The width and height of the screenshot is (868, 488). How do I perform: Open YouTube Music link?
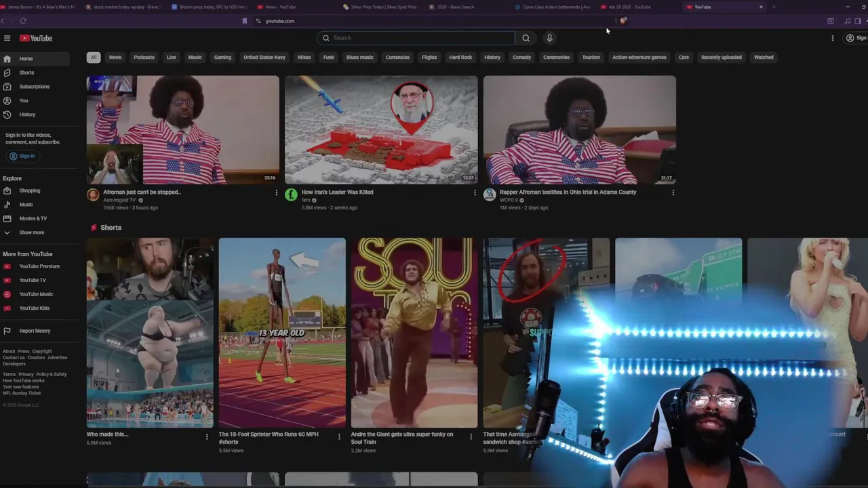(35, 294)
